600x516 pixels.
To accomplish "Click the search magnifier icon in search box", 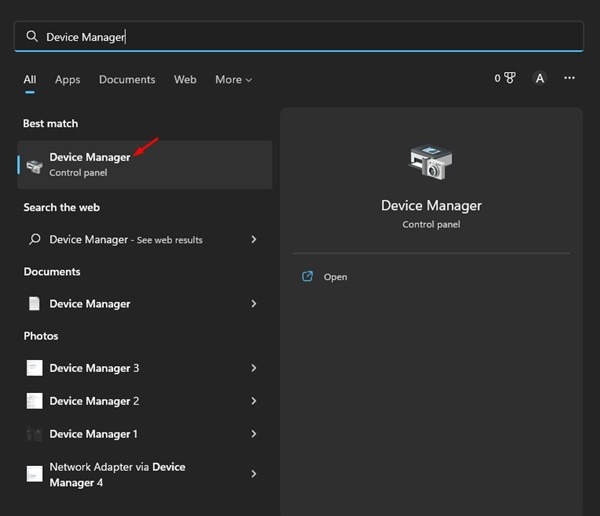I will click(x=32, y=37).
